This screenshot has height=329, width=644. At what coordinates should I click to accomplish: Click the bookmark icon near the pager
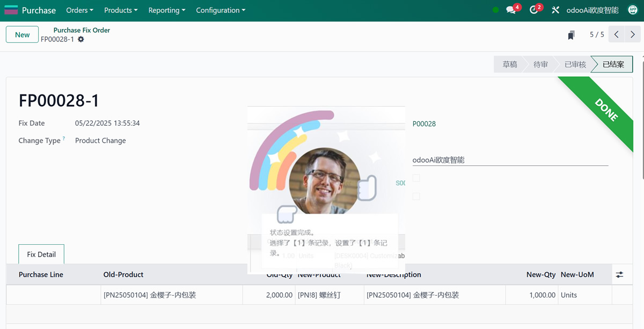(571, 35)
